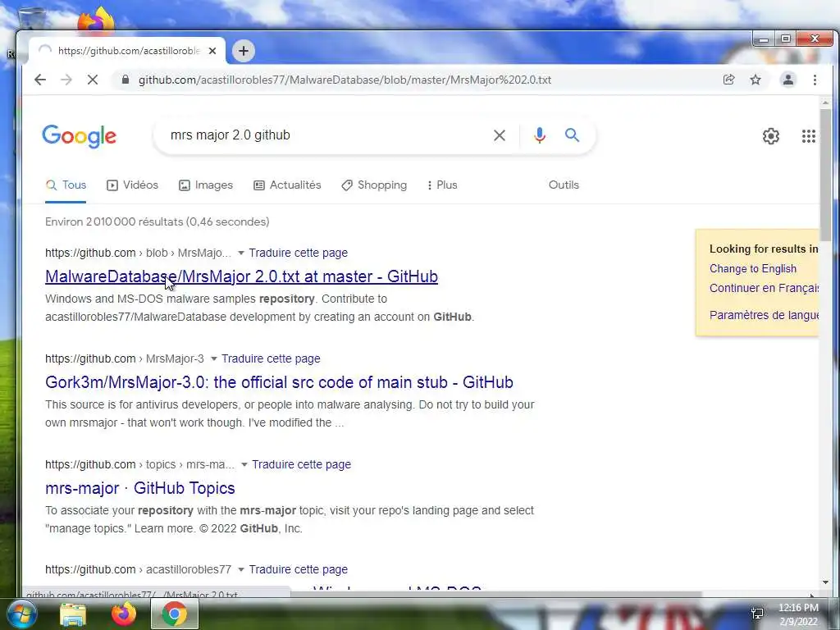Image resolution: width=840 pixels, height=630 pixels.
Task: Translate the topics result page
Action: coord(302,464)
